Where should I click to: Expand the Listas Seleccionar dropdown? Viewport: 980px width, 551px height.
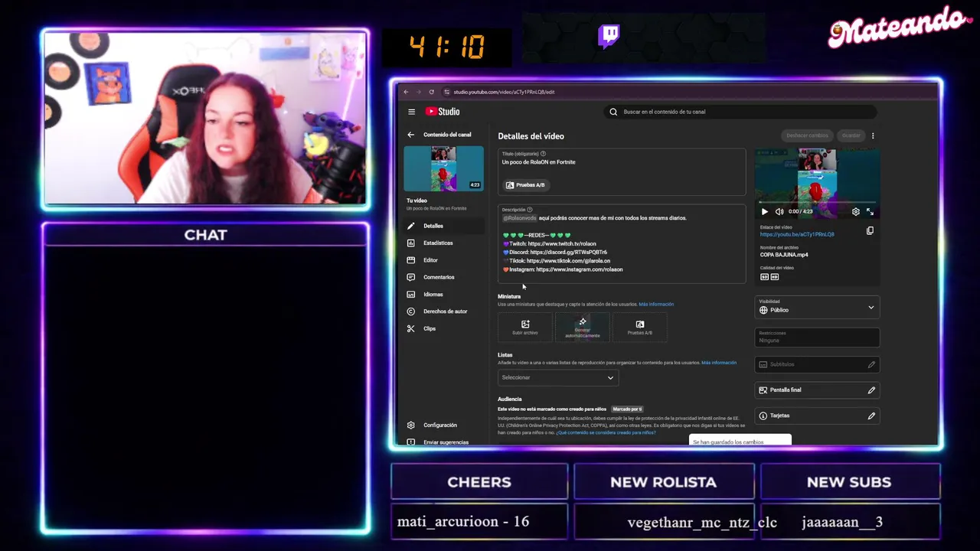tap(557, 377)
